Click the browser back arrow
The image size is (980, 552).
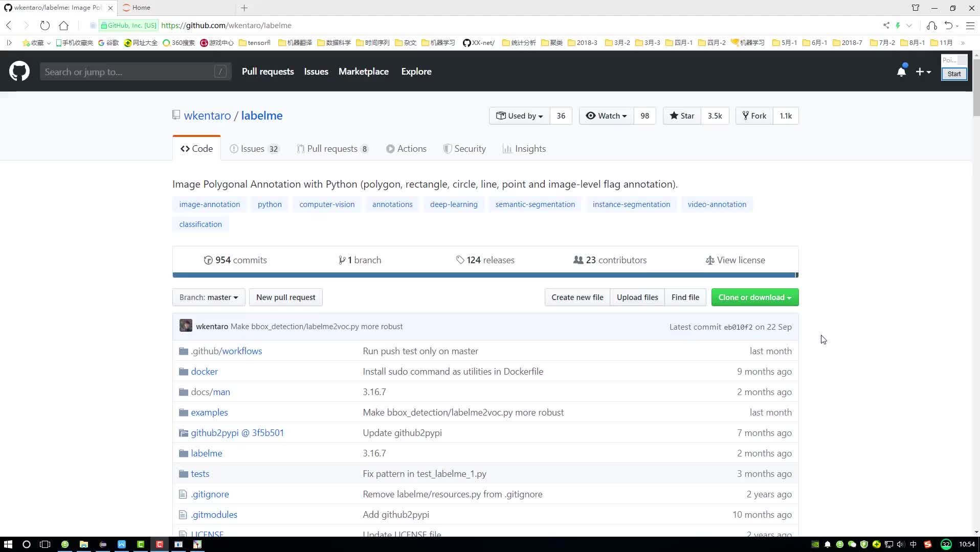[9, 25]
